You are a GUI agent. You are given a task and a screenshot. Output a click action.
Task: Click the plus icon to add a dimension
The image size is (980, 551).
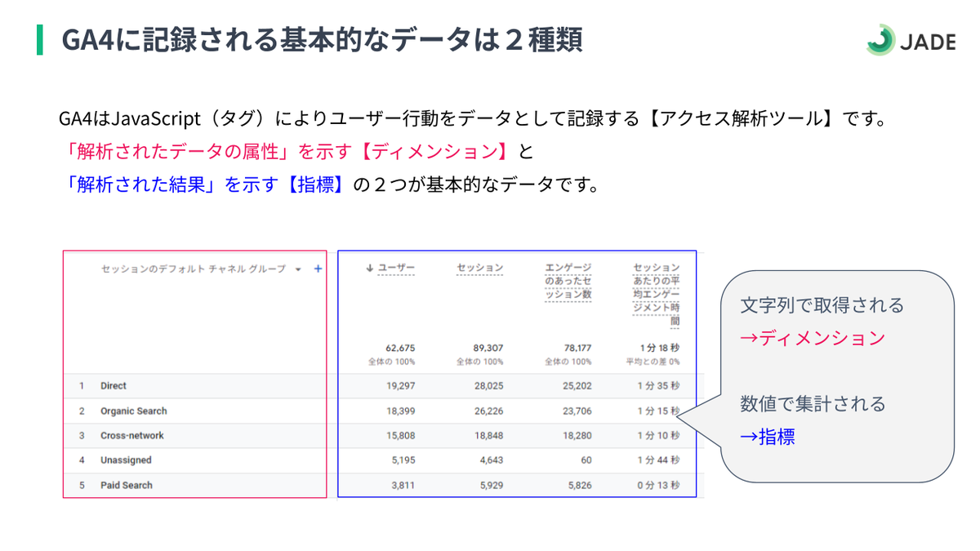(x=318, y=269)
